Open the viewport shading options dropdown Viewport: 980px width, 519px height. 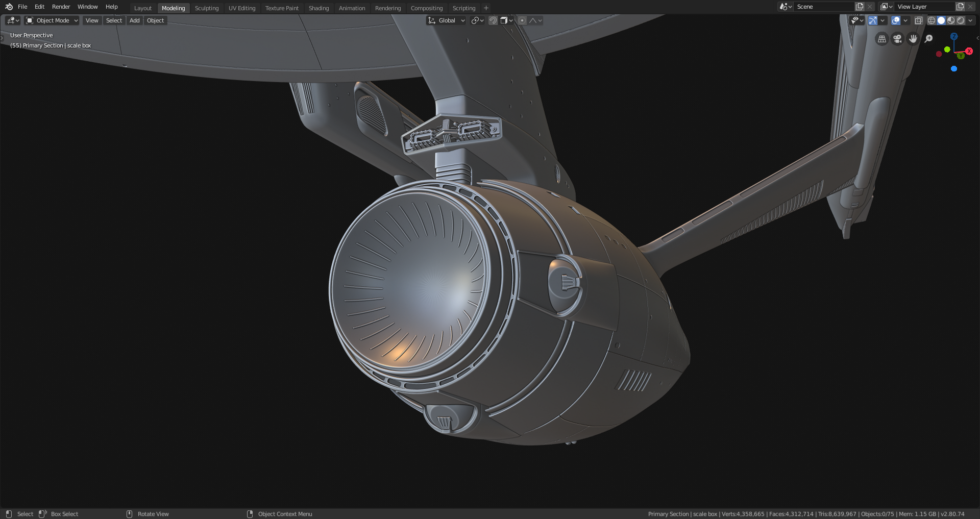(970, 20)
